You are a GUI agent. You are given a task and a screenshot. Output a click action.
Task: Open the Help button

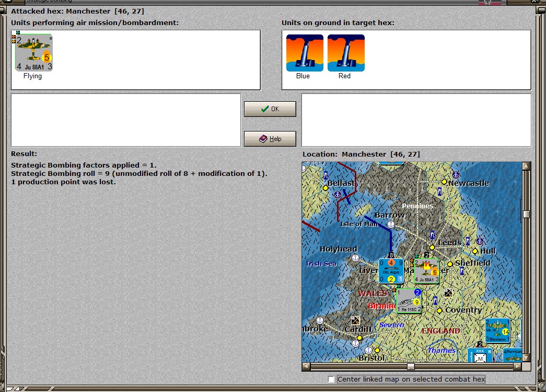click(270, 139)
